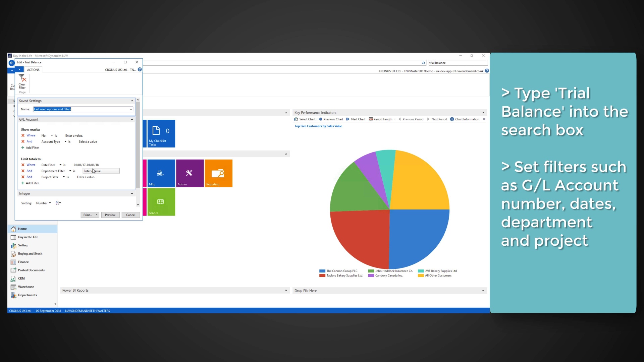Click the Select Chart icon
Viewport: 644px width, 362px height.
pos(296,119)
